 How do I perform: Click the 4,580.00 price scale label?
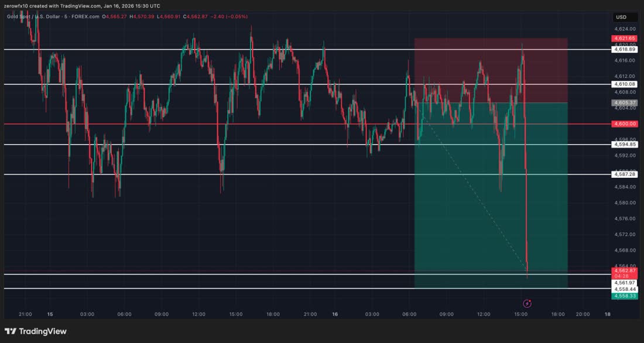click(x=624, y=203)
